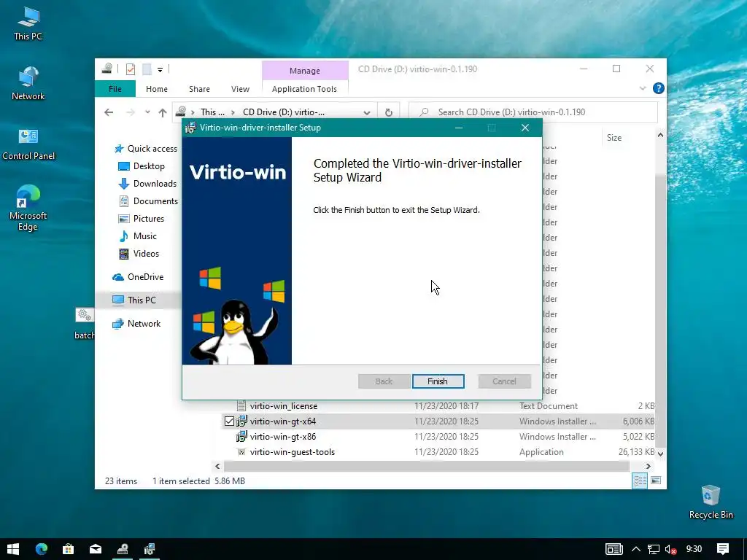Open Microsoft Store from taskbar
This screenshot has width=747, height=560.
click(x=68, y=549)
